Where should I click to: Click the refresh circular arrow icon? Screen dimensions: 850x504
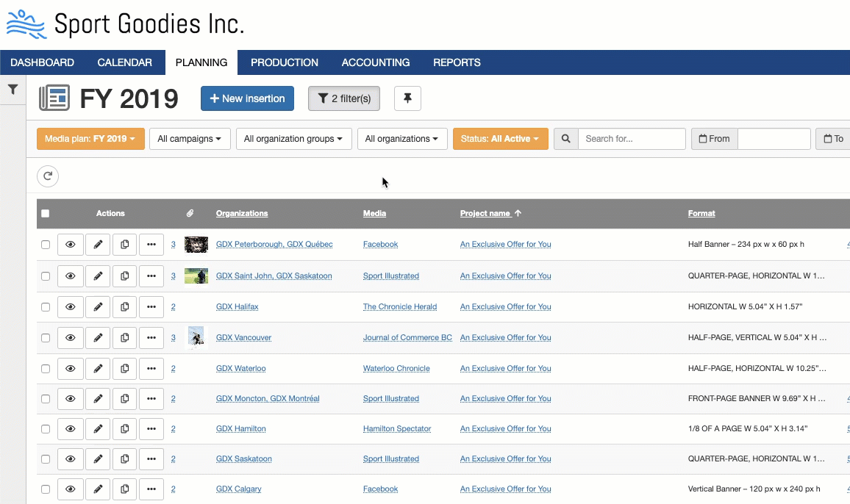pos(48,176)
